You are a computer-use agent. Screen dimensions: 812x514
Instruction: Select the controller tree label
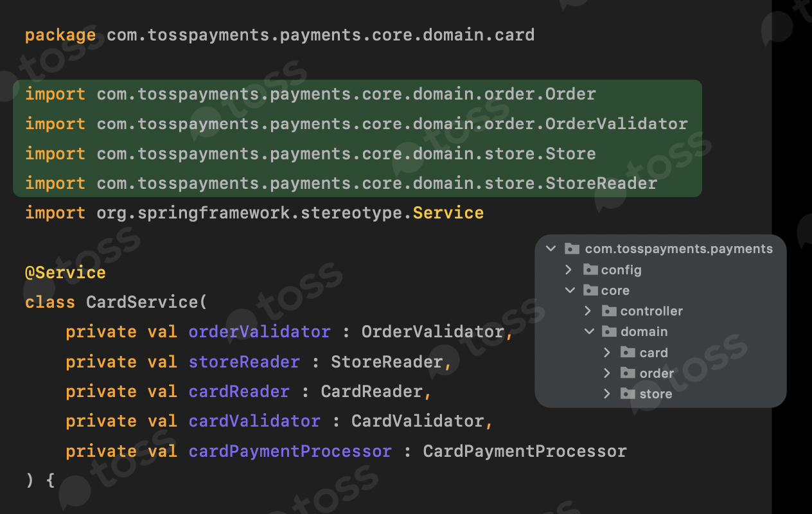tap(651, 311)
